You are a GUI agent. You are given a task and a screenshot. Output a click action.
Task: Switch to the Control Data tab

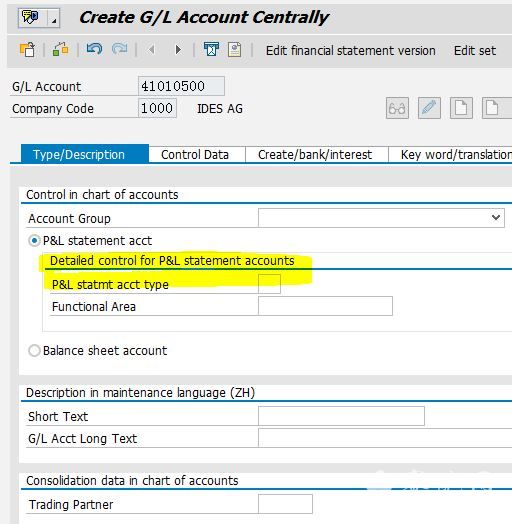pos(195,155)
